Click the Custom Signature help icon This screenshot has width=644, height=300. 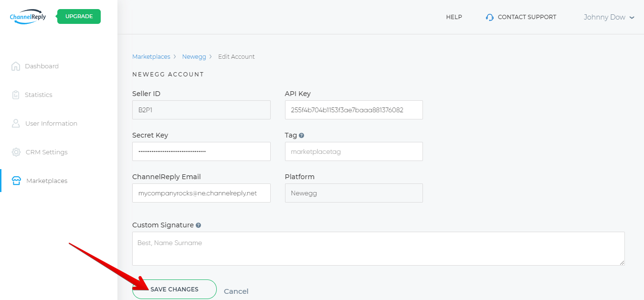[x=198, y=225]
